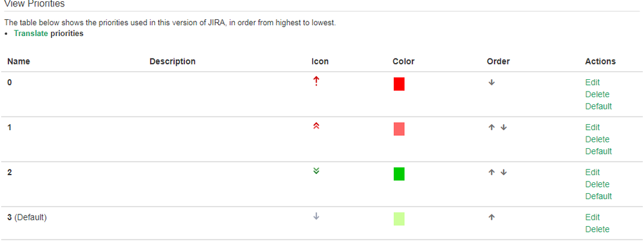Move priority 0 down in order
This screenshot has height=246, width=644.
492,82
